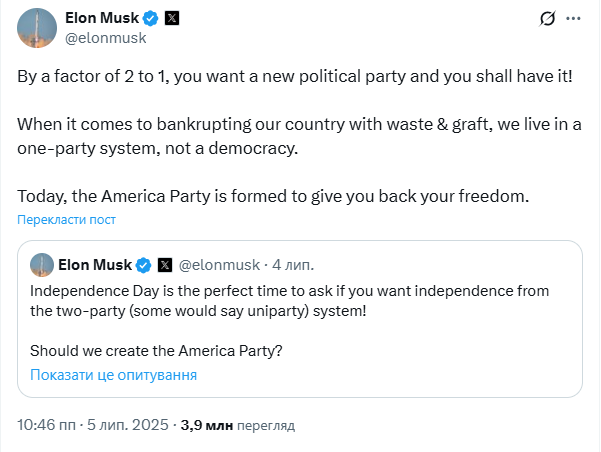Click the X affiliate badge in main header
This screenshot has height=452, width=601.
pyautogui.click(x=173, y=18)
